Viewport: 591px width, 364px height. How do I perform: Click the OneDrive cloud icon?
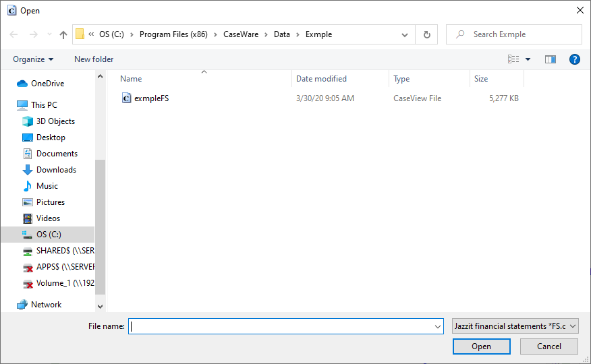[22, 84]
